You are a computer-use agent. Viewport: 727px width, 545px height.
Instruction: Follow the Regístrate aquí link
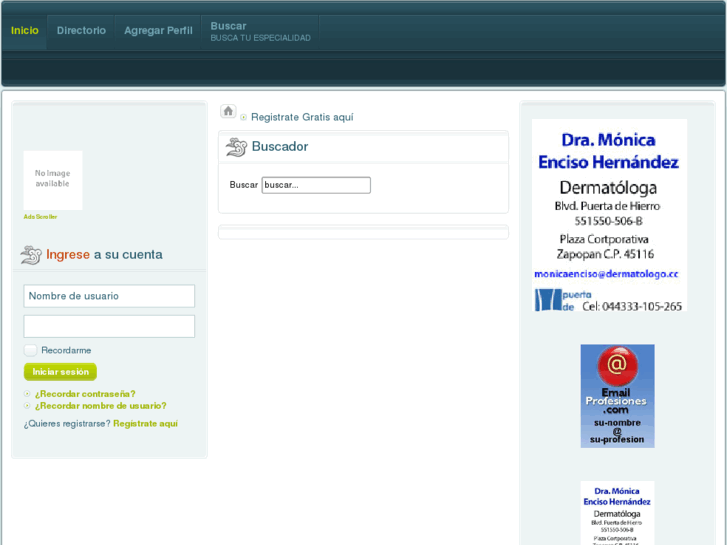(146, 423)
